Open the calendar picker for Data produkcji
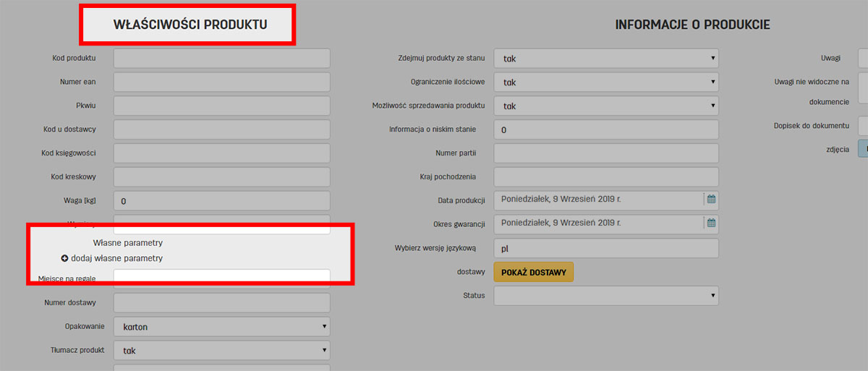This screenshot has width=868, height=371. (711, 200)
